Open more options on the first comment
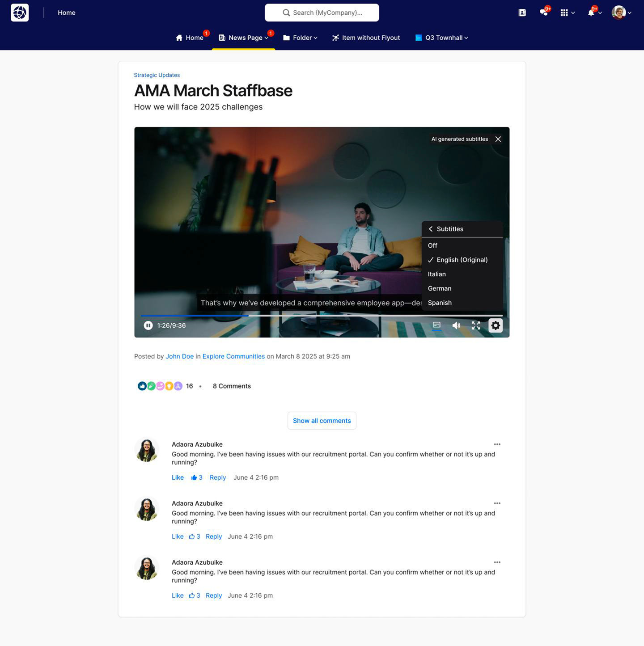644x646 pixels. click(x=497, y=444)
